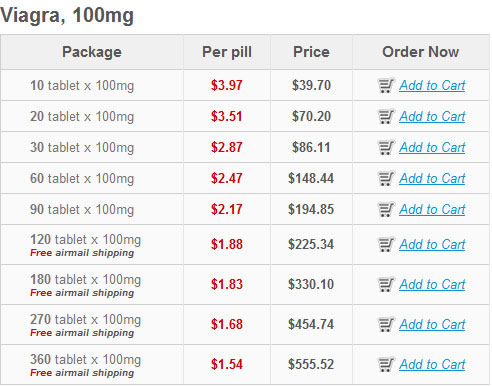Add to Cart the $148.44 package

click(x=432, y=178)
